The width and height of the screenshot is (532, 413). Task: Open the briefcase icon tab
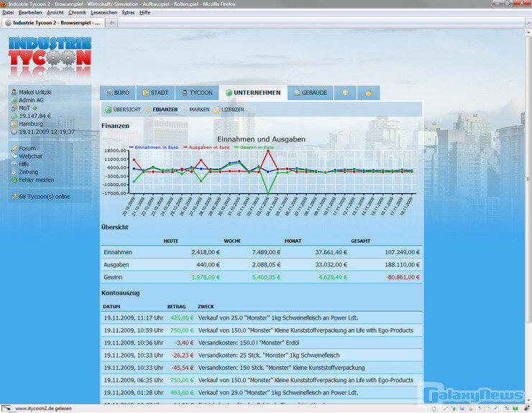[x=369, y=93]
